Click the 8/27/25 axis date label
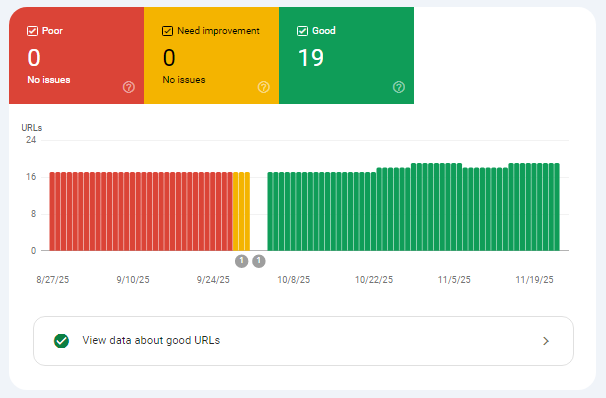Image resolution: width=606 pixels, height=398 pixels. [53, 280]
